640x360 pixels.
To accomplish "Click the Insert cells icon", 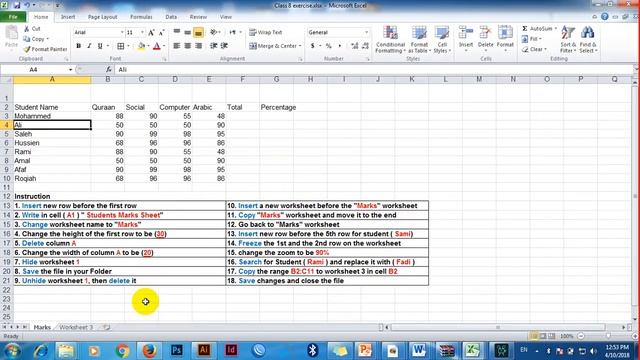I will (465, 33).
